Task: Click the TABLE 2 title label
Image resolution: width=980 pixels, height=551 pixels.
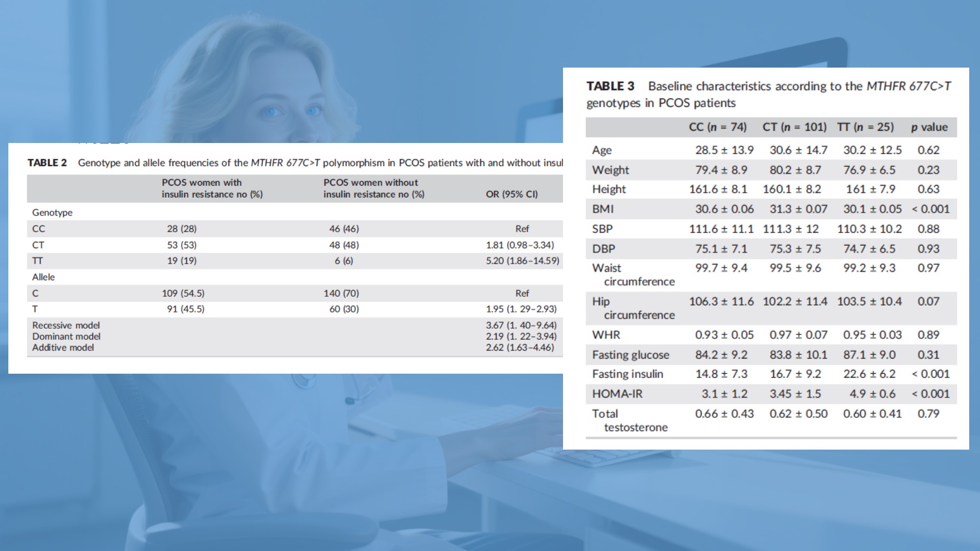Action: pyautogui.click(x=47, y=163)
